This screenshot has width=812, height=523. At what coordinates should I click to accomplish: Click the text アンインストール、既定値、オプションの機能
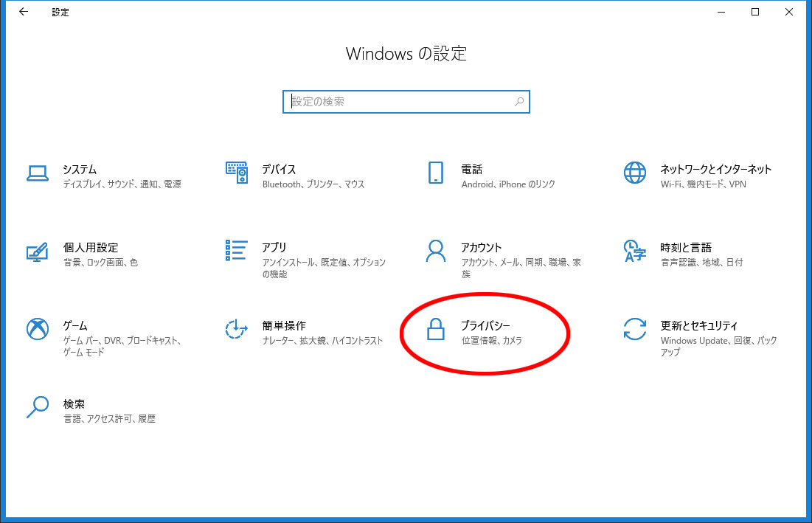pyautogui.click(x=325, y=269)
